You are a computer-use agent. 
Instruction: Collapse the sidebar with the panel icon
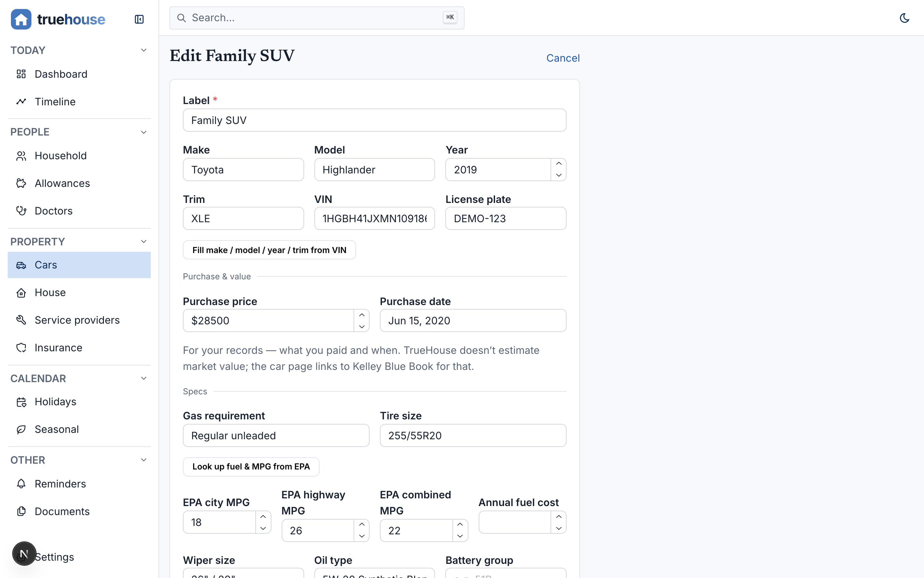click(x=139, y=19)
